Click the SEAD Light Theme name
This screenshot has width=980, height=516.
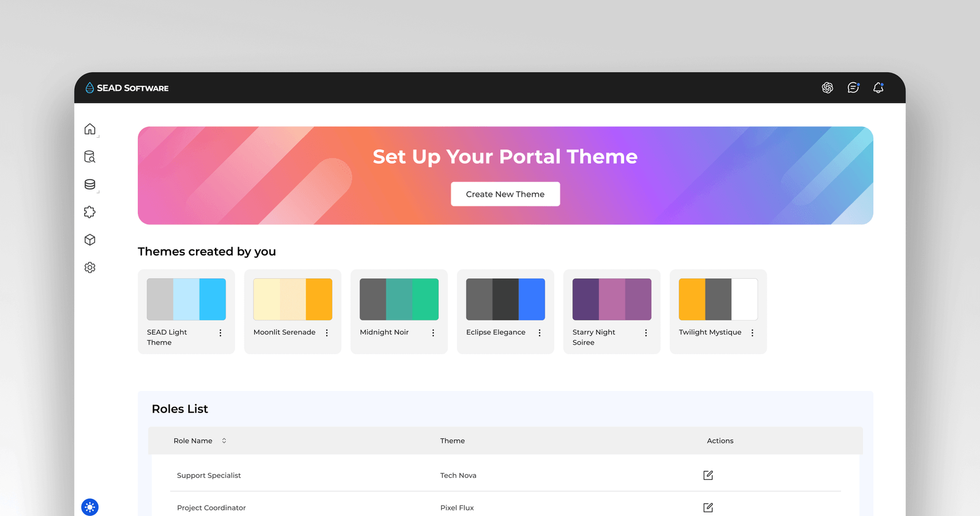click(x=167, y=337)
